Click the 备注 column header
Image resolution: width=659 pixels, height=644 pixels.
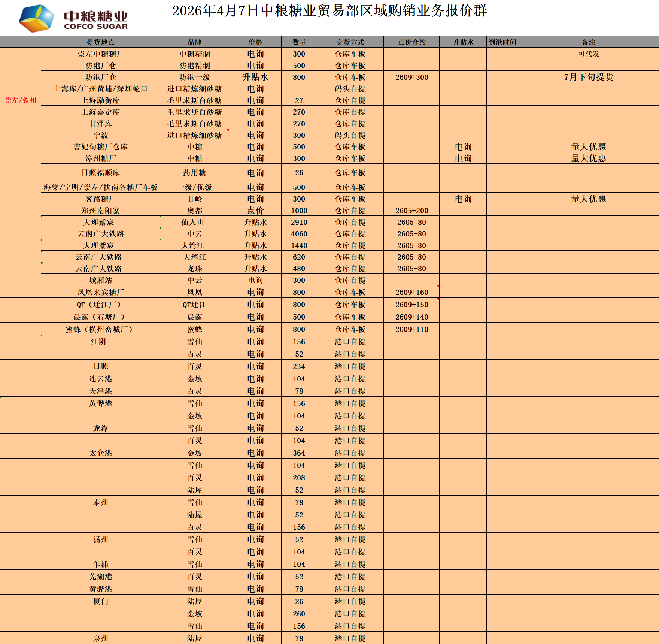pyautogui.click(x=588, y=42)
